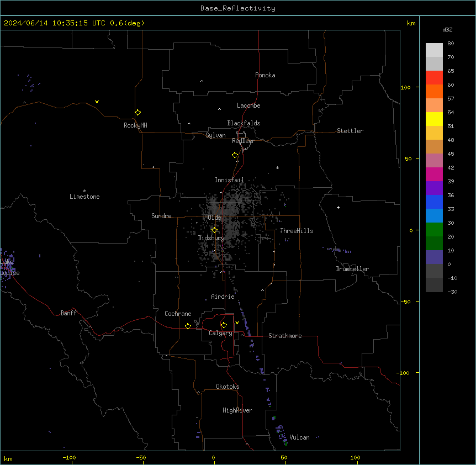
Task: Click the 65 dBZ red color swatch
Action: click(x=434, y=78)
